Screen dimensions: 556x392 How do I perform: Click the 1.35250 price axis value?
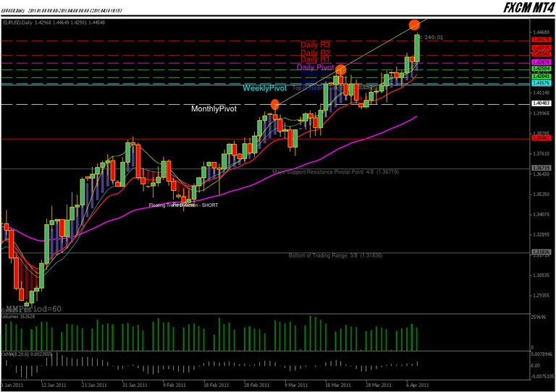(x=541, y=195)
